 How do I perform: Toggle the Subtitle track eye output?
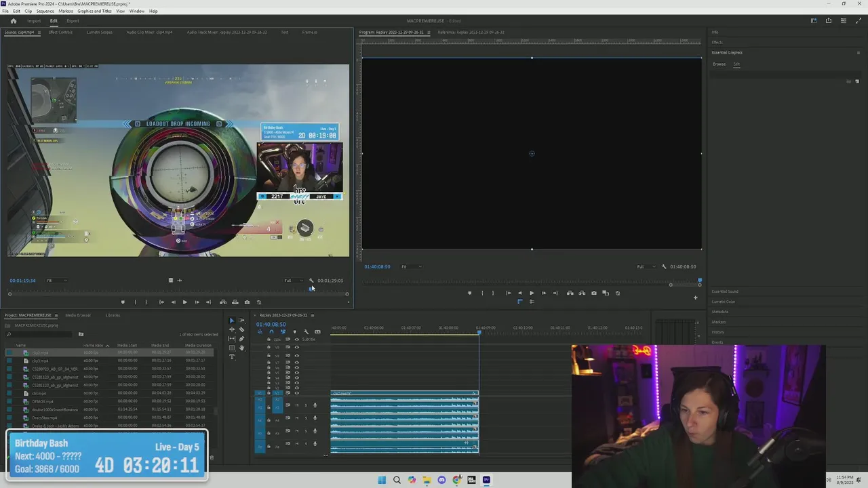coord(296,340)
